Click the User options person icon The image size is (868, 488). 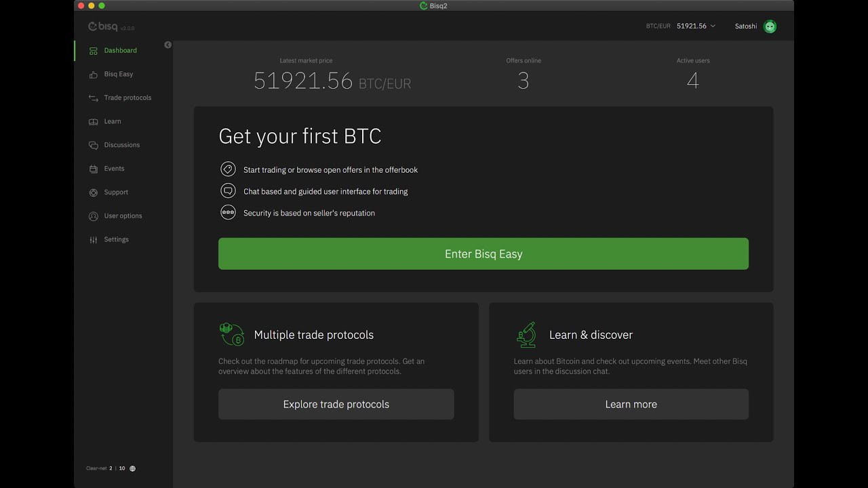coord(94,216)
